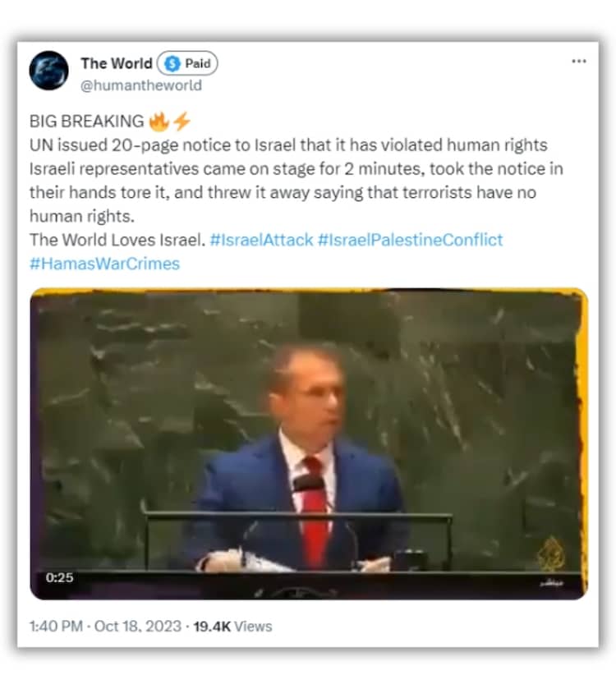This screenshot has height=689, width=616.
Task: Open the #IsraelAttack hashtag
Action: (x=261, y=240)
